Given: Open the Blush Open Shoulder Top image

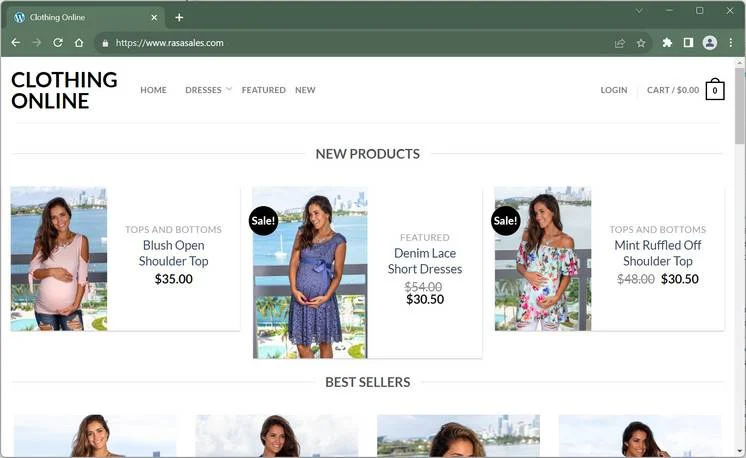Looking at the screenshot, I should [x=59, y=259].
